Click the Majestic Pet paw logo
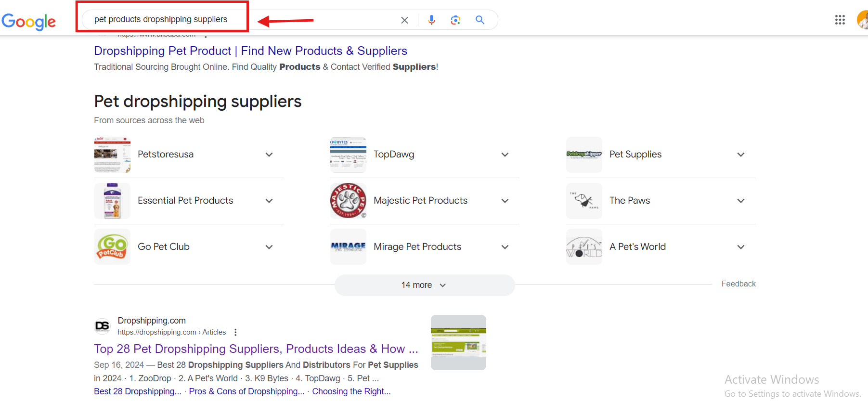Screen dimensions: 868x415 point(348,201)
